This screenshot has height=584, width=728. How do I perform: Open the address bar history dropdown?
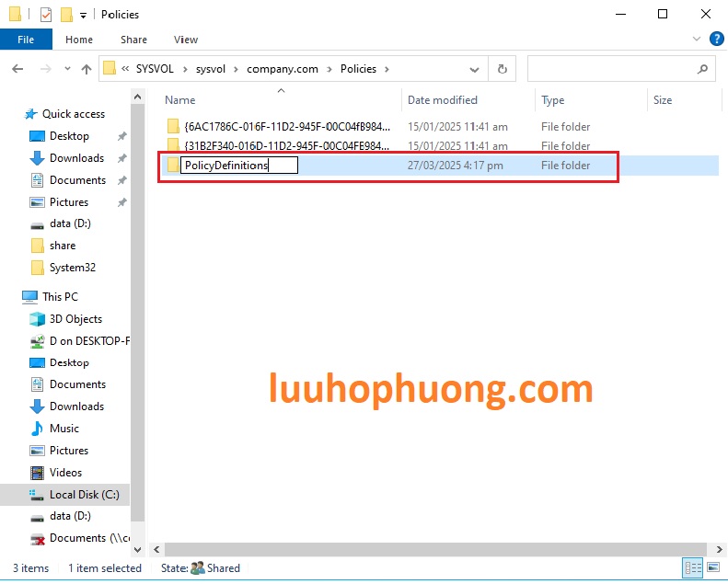coord(477,69)
